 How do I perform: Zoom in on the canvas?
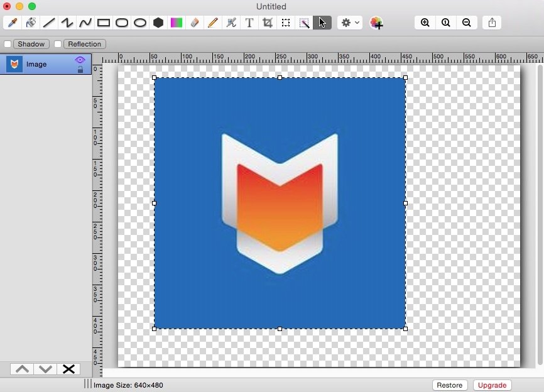[425, 23]
